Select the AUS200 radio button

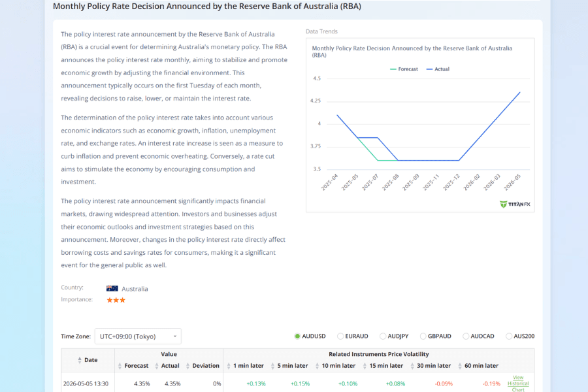509,336
